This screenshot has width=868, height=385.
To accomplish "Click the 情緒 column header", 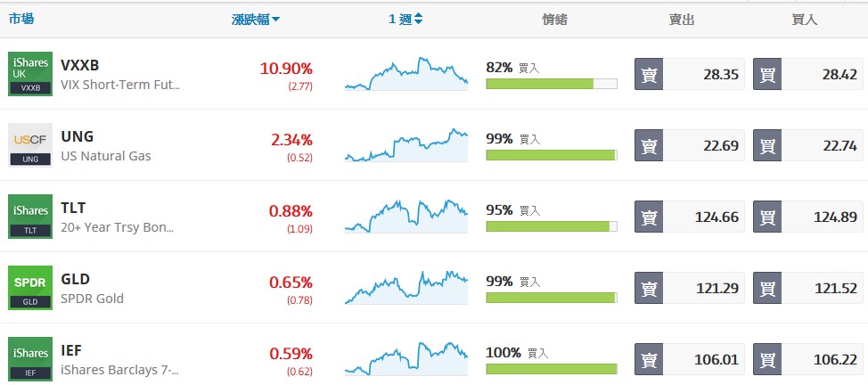I will [554, 20].
